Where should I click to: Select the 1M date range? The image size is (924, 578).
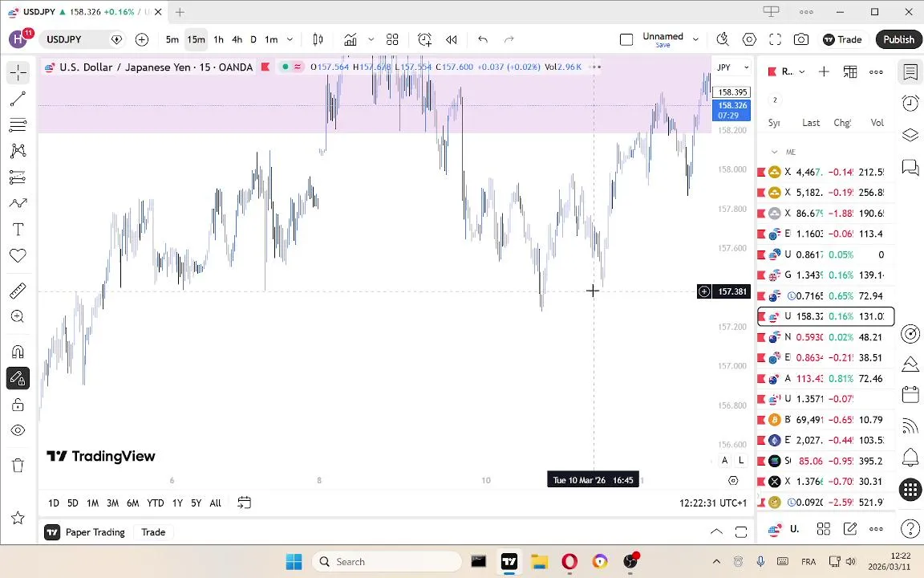[x=92, y=503]
